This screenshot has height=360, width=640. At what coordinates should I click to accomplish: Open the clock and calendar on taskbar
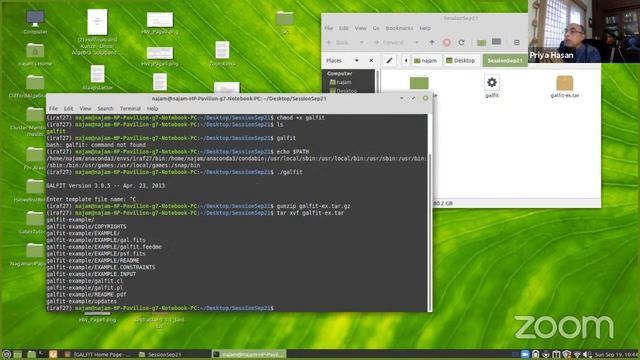tap(616, 354)
